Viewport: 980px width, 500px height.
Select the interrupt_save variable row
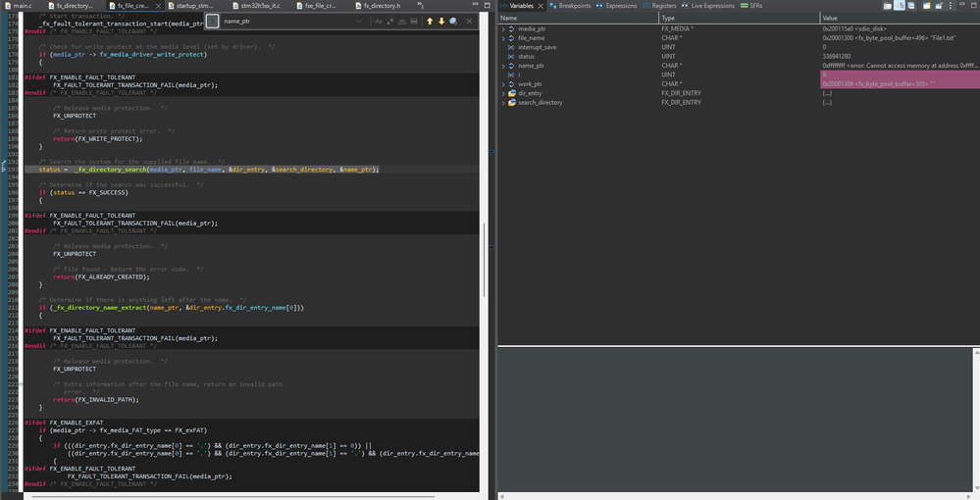click(739, 47)
